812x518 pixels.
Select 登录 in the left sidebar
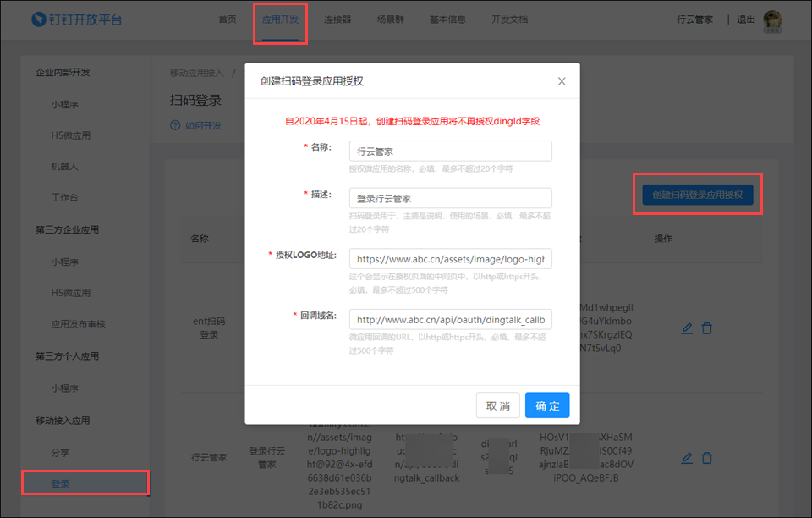(60, 483)
